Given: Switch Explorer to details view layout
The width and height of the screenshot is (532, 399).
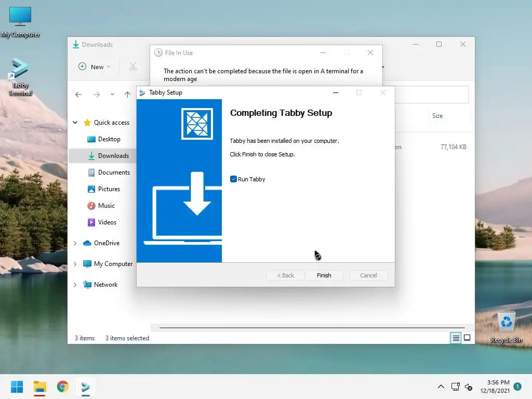Looking at the screenshot, I should pyautogui.click(x=456, y=338).
